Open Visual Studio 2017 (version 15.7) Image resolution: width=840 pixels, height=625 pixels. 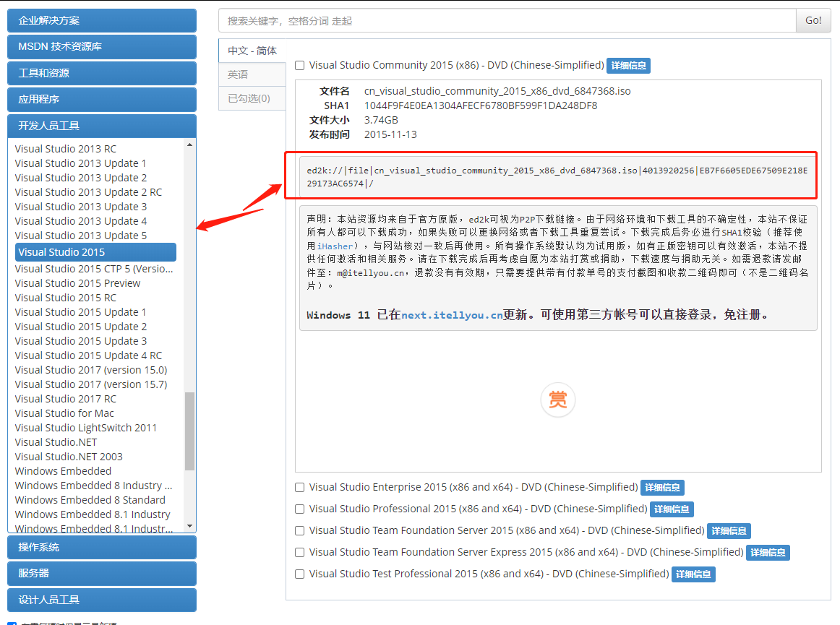[91, 384]
